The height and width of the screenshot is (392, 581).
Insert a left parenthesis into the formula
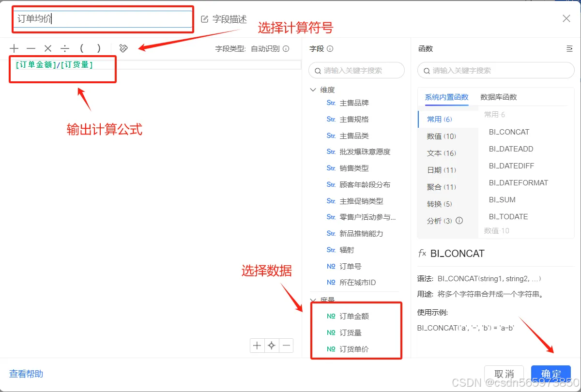coord(82,48)
